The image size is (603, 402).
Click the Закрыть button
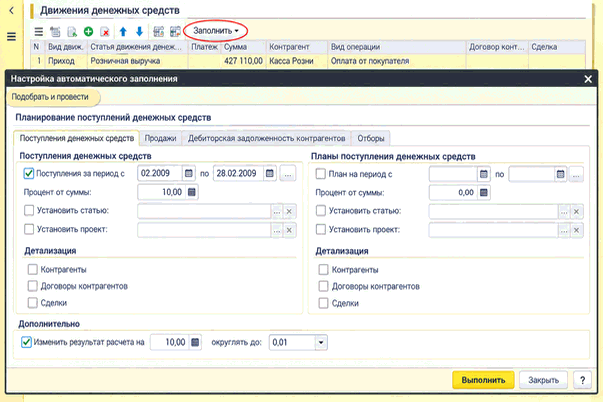pyautogui.click(x=543, y=380)
